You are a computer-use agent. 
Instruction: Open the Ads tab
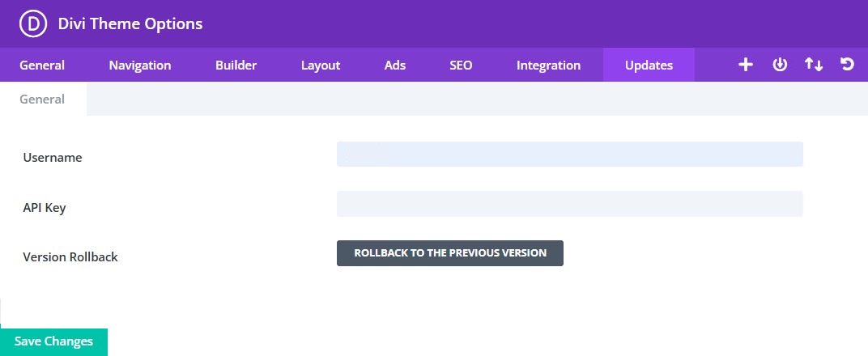(395, 66)
